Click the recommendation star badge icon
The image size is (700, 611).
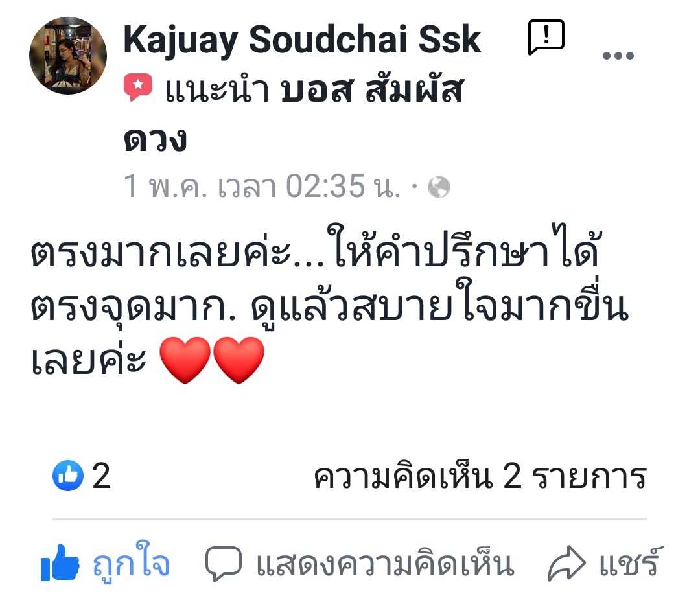(137, 87)
